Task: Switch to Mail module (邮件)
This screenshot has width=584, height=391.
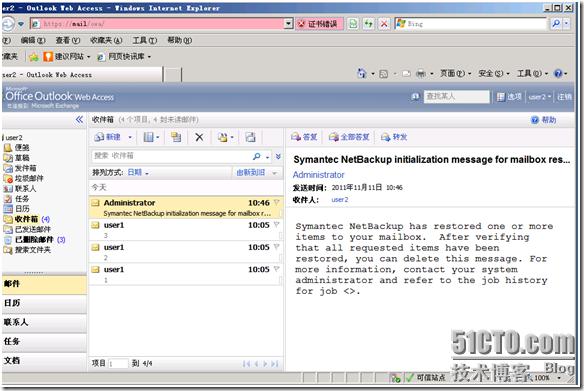Action: click(x=44, y=284)
